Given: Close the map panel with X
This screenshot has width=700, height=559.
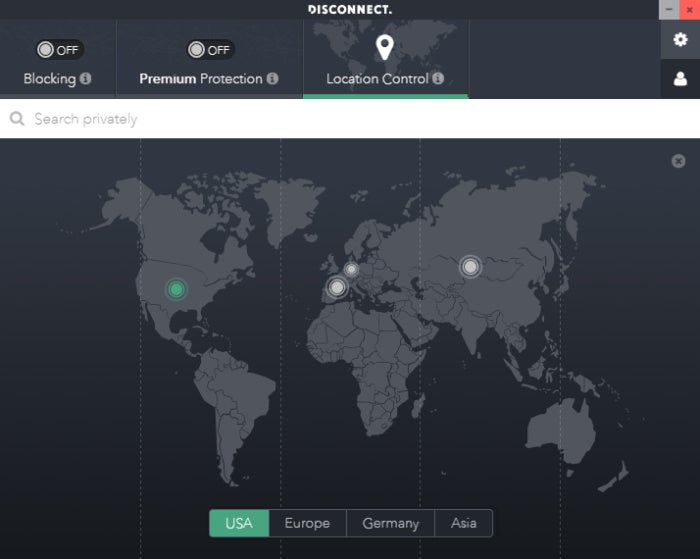Looking at the screenshot, I should [678, 161].
